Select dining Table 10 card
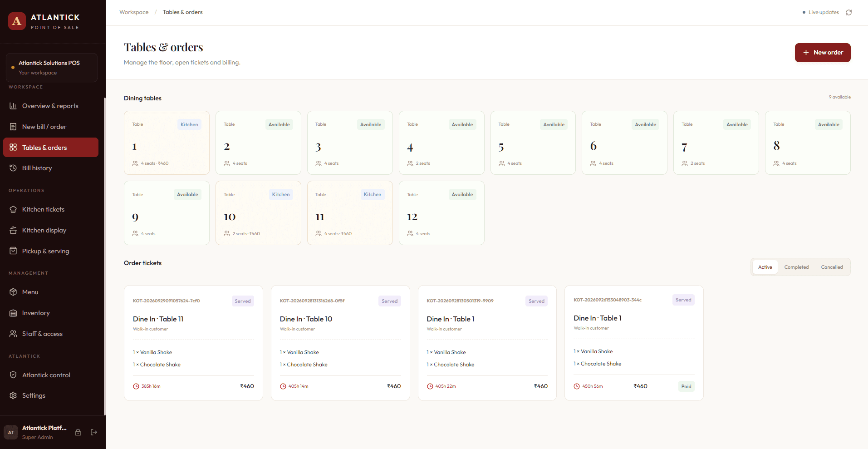Screen dimensions: 868x449 258,213
